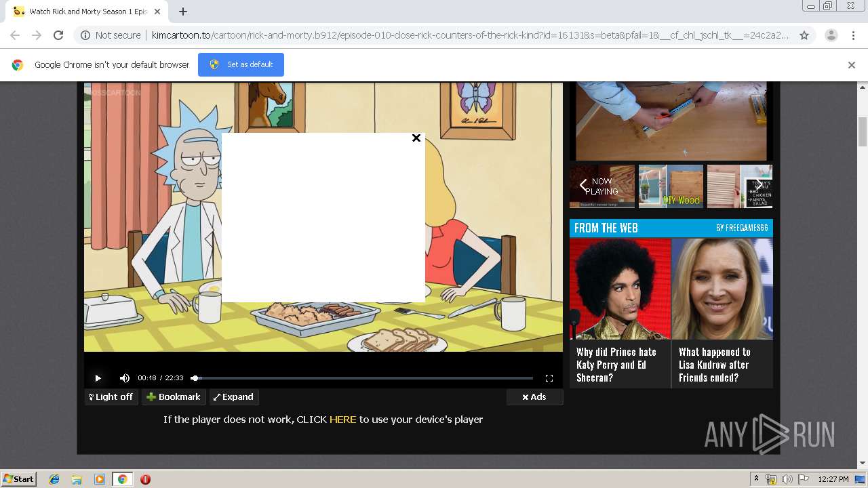The image size is (868, 488).
Task: Show previous video in sidebar carousel
Action: [583, 185]
